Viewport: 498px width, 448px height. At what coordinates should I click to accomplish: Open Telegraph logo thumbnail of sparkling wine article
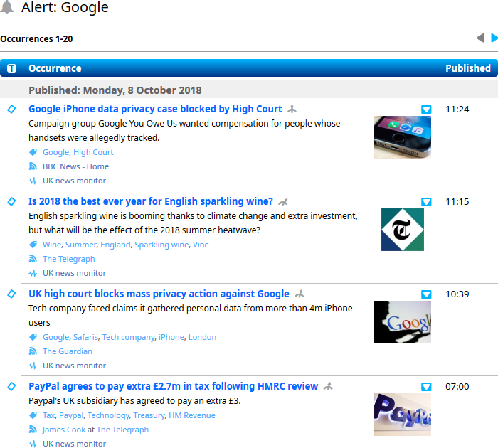(403, 230)
